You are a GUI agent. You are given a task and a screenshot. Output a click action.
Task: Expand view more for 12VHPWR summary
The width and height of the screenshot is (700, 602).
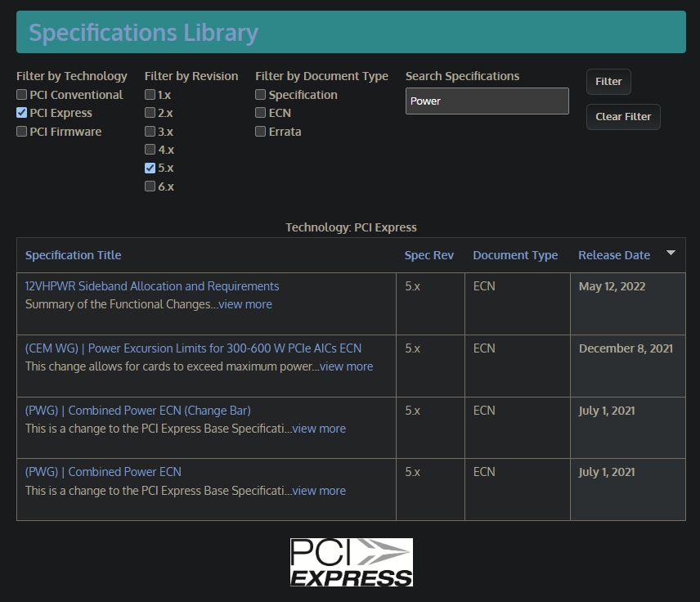tap(245, 304)
